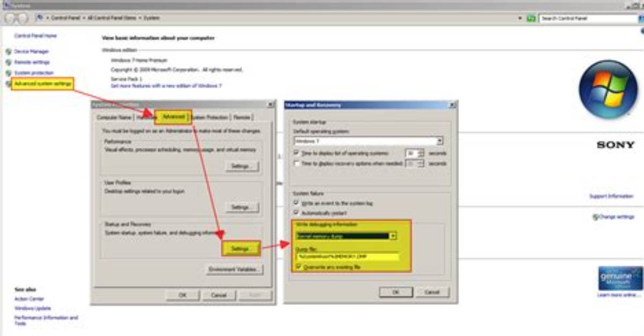This screenshot has height=336, width=644.
Task: Click the Environment Variables button
Action: click(235, 269)
